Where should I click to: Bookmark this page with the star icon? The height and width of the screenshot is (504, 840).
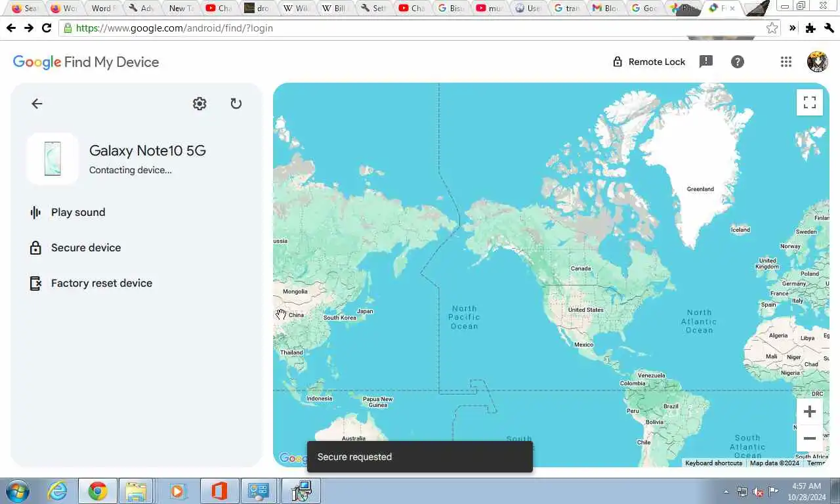click(x=772, y=28)
